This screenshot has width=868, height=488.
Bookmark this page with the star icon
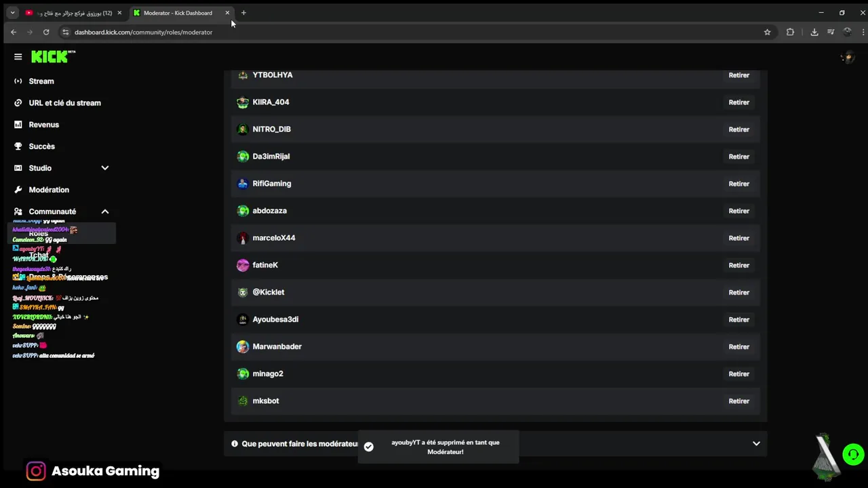point(767,32)
